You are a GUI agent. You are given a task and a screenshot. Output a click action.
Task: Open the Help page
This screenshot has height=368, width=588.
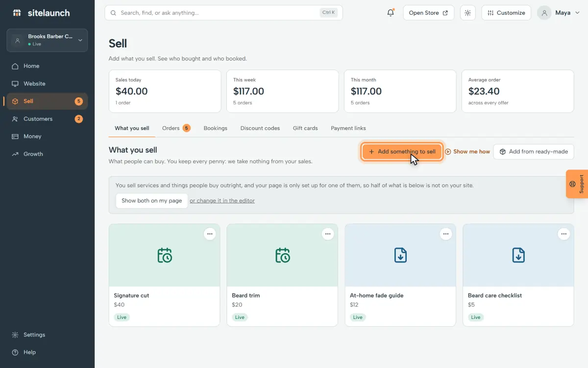coord(47,352)
